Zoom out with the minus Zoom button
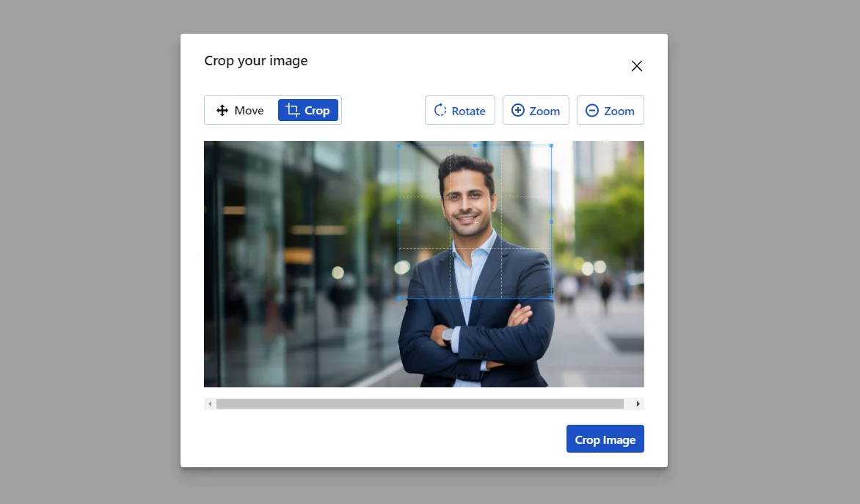860x504 pixels. [611, 110]
